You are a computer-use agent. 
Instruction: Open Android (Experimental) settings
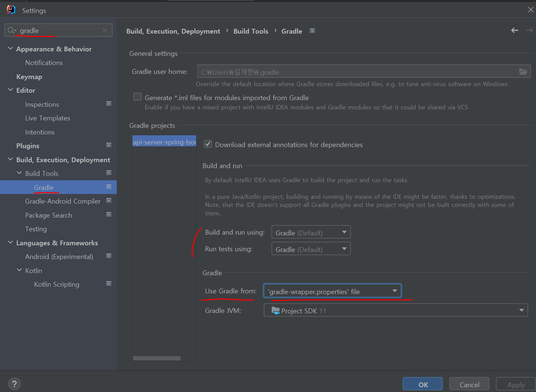[x=59, y=257]
